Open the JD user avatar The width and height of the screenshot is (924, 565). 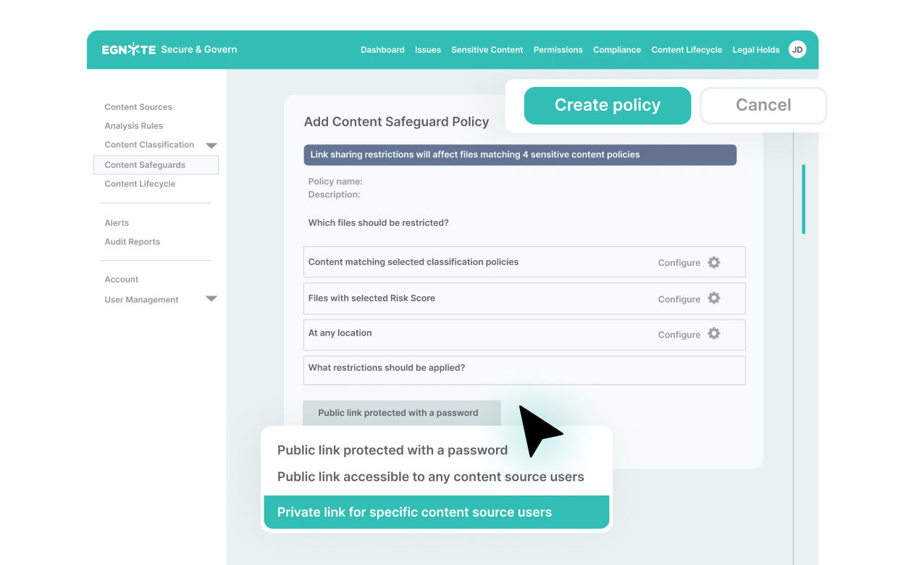click(x=797, y=49)
